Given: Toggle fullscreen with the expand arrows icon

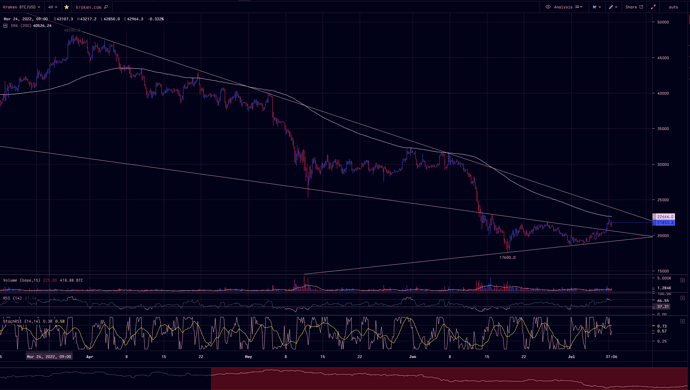Looking at the screenshot, I should [653, 7].
